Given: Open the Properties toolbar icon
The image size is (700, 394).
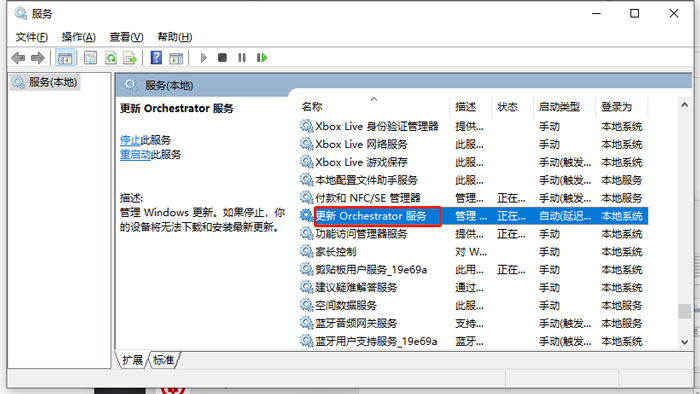Looking at the screenshot, I should coord(91,58).
